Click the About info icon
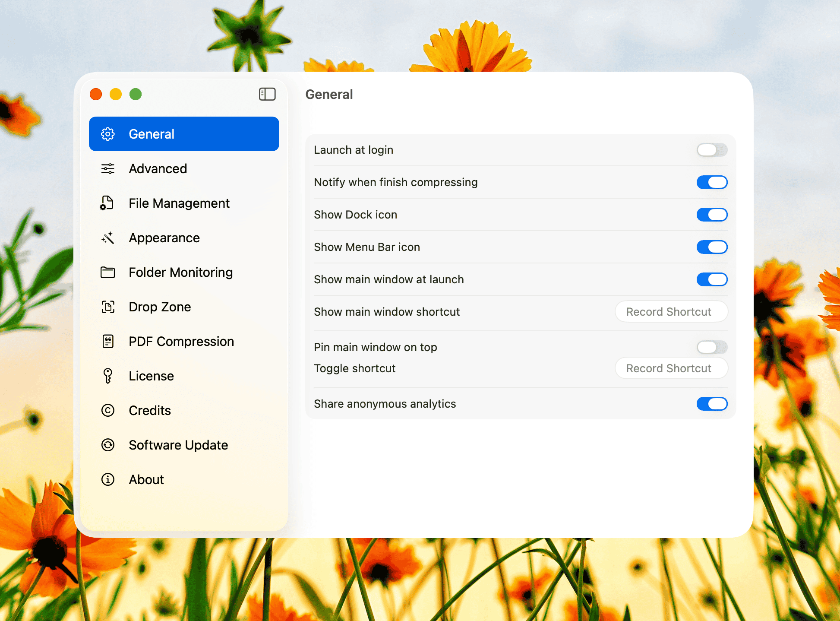The width and height of the screenshot is (840, 621). click(x=108, y=480)
